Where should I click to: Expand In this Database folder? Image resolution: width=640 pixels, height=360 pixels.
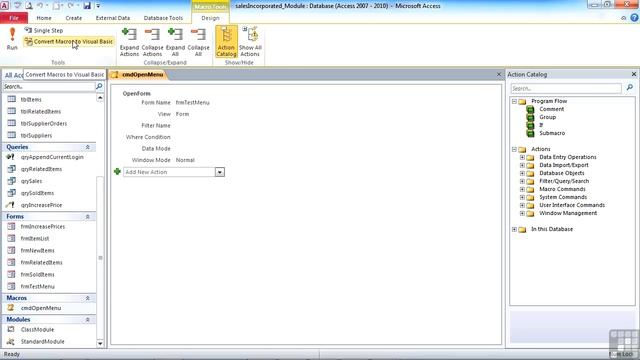pos(514,229)
